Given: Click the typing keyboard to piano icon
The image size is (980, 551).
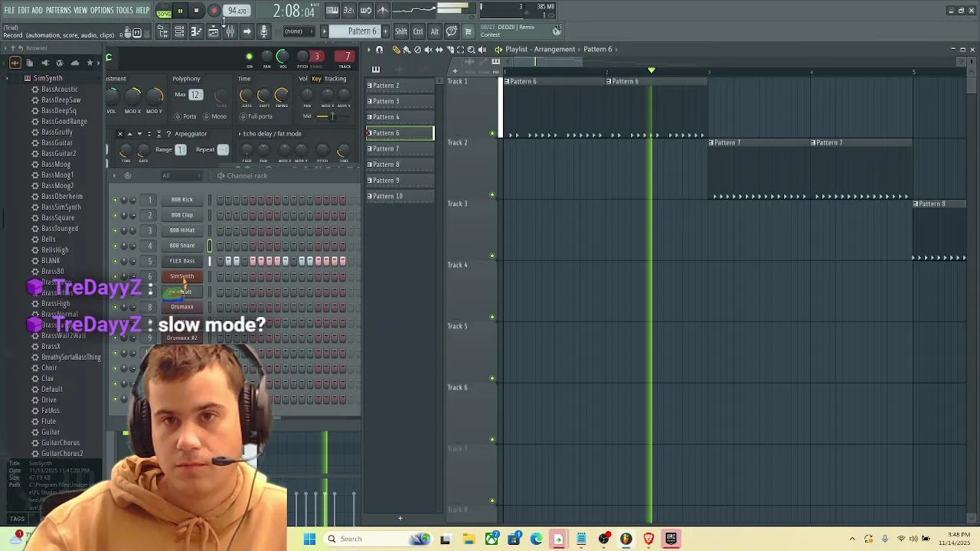Looking at the screenshot, I should pos(332,10).
